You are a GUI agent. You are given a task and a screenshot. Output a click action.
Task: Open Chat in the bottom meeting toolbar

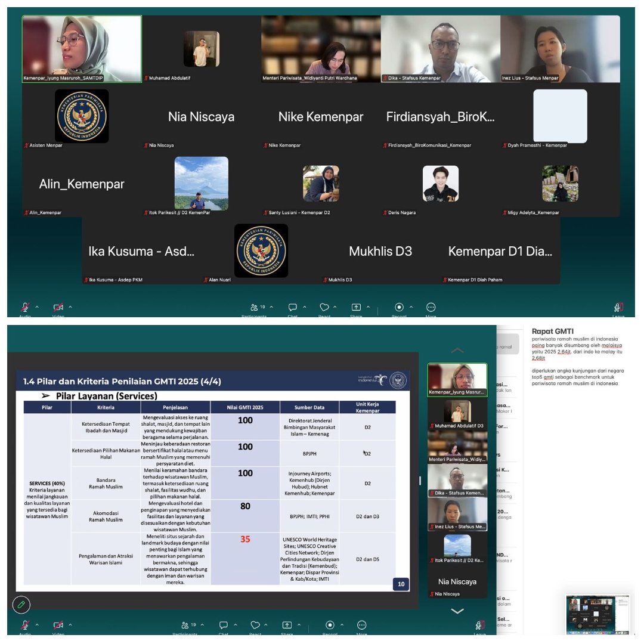coord(224,625)
